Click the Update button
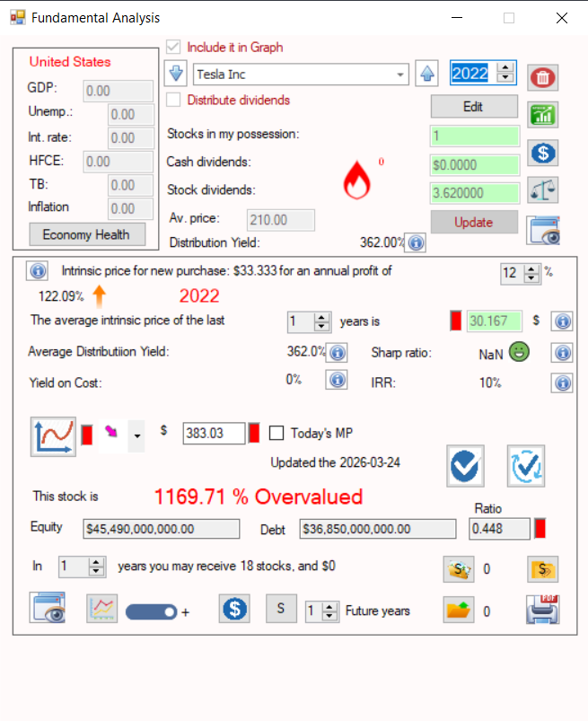 [474, 222]
